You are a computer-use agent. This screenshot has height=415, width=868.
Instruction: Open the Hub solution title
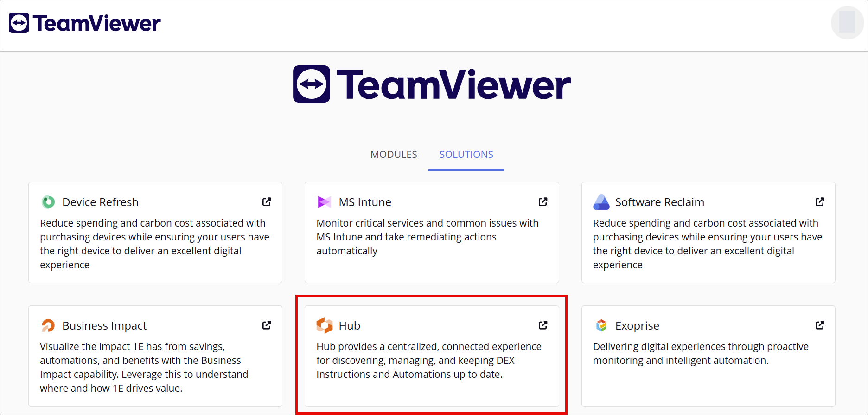[x=350, y=326]
